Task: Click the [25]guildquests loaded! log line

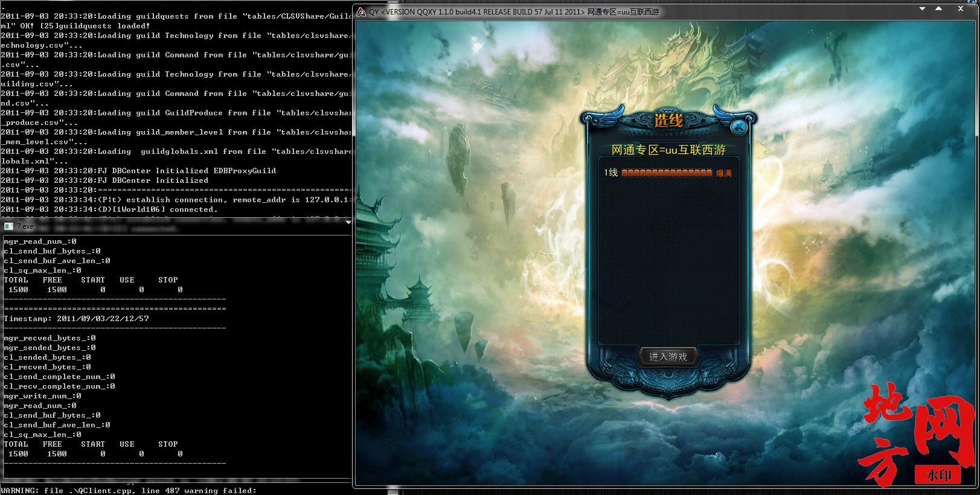Action: point(75,26)
